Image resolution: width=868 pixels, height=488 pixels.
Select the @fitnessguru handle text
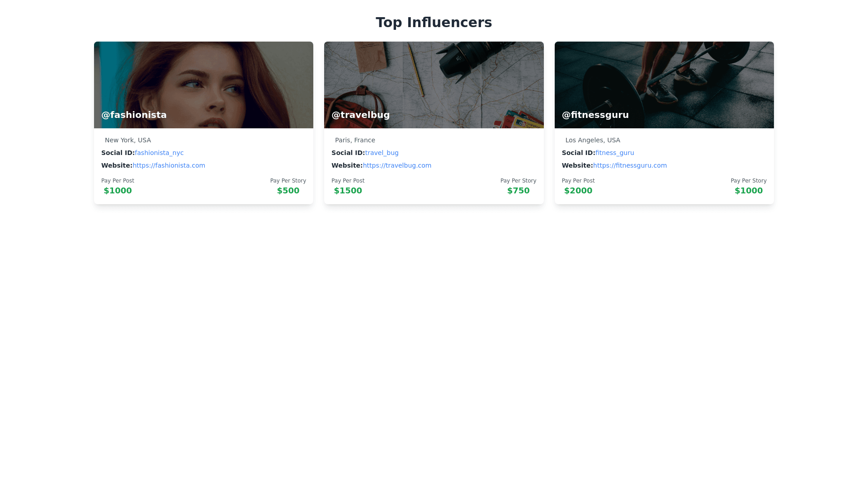[595, 115]
